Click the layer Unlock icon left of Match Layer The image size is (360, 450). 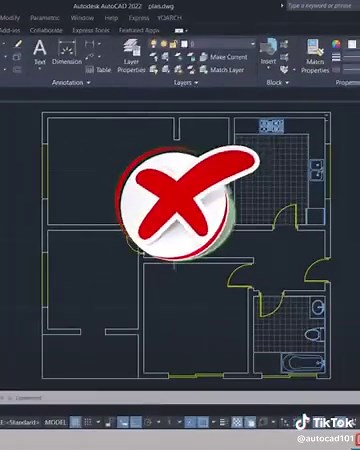pyautogui.click(x=191, y=69)
